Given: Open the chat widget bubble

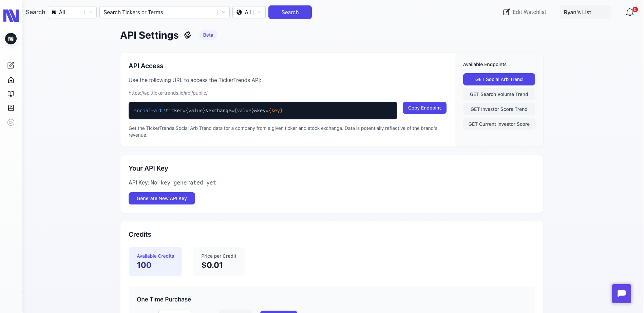Looking at the screenshot, I should point(622,294).
